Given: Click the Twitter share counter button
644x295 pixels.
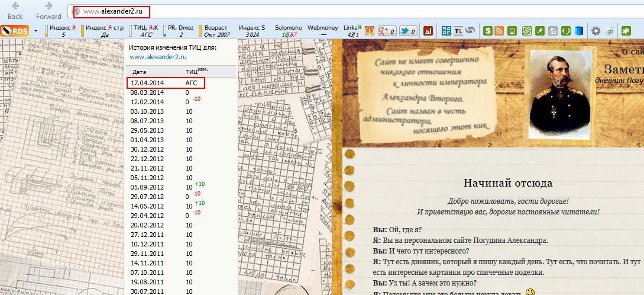Looking at the screenshot, I should [408, 31].
